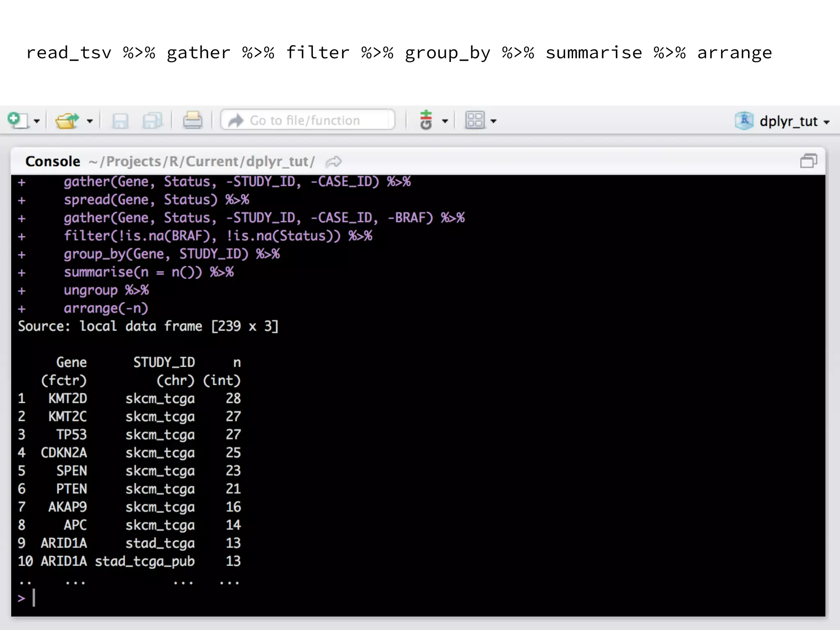The height and width of the screenshot is (630, 840).
Task: Focus the Go to file/function field
Action: coord(308,120)
